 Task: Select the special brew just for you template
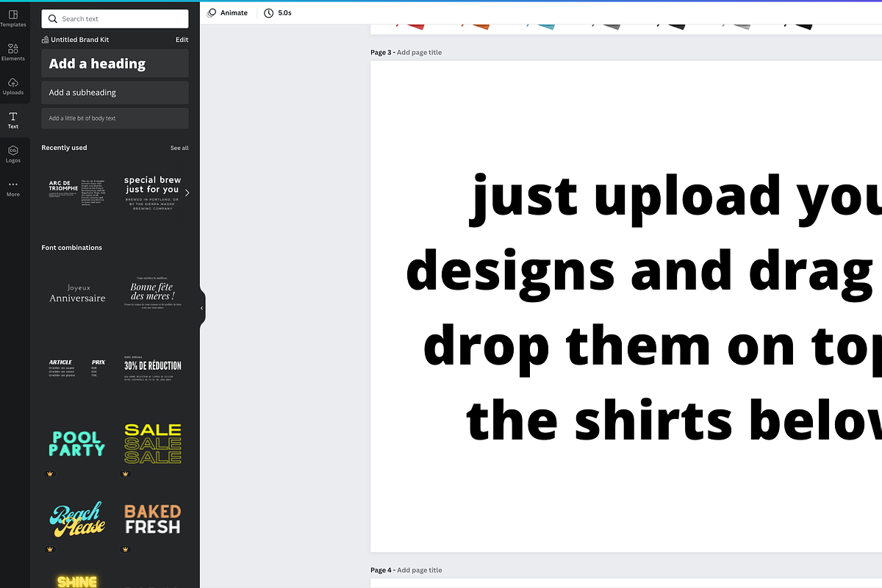152,193
